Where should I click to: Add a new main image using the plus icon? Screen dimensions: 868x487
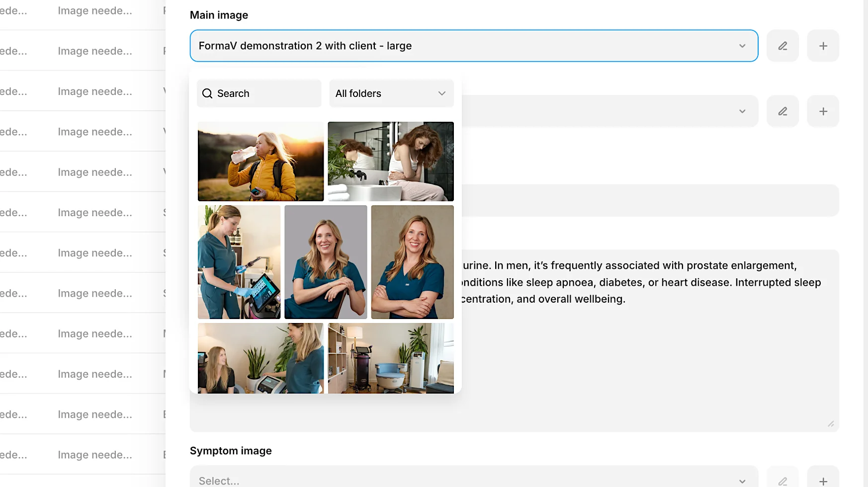[x=823, y=46]
